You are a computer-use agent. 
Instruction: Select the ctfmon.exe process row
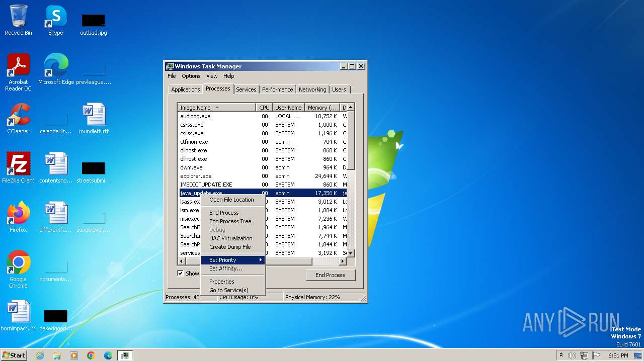[262, 142]
